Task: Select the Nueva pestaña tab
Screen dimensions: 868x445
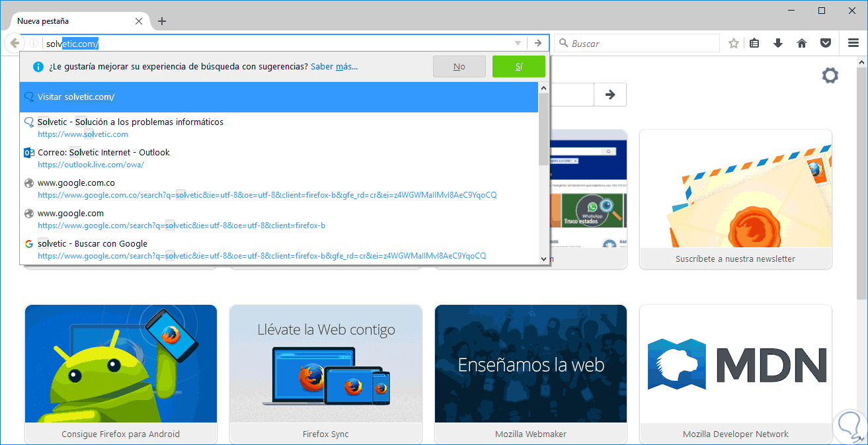Action: (78, 21)
